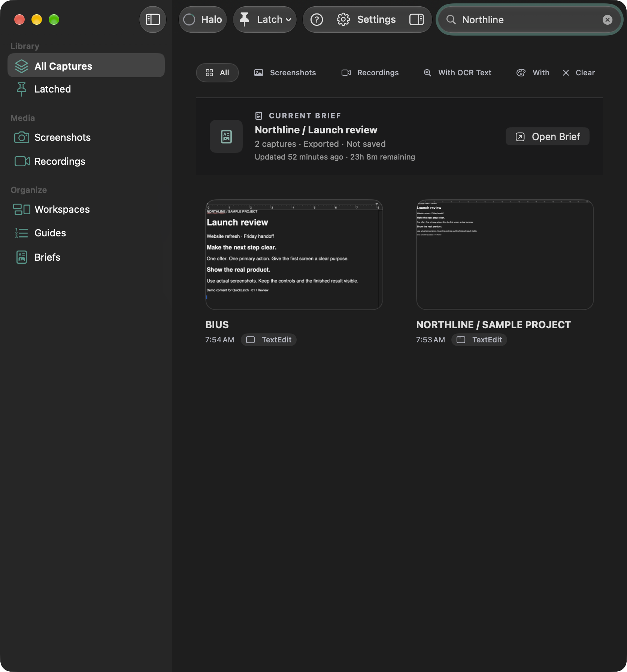Viewport: 627px width, 672px height.
Task: Filter captures With OCR Text
Action: click(457, 73)
